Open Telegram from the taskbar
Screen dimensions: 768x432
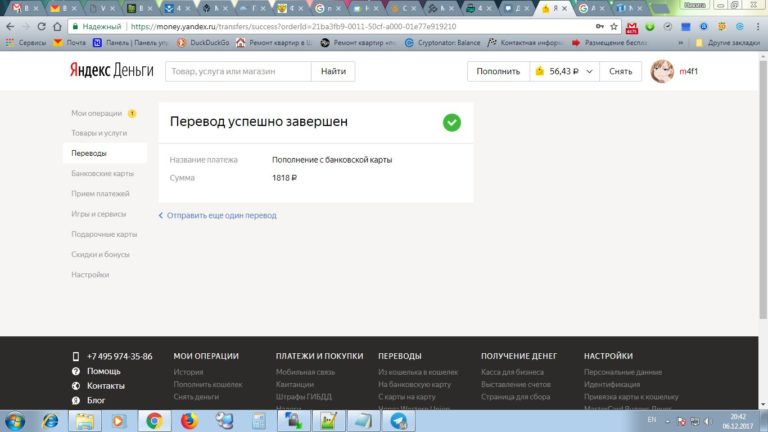pos(398,421)
